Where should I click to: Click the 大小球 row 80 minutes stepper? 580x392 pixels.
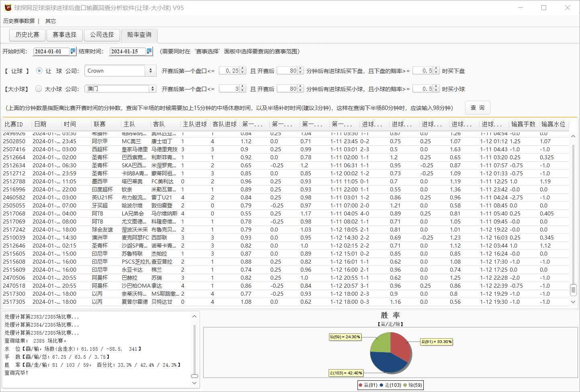pyautogui.click(x=300, y=89)
